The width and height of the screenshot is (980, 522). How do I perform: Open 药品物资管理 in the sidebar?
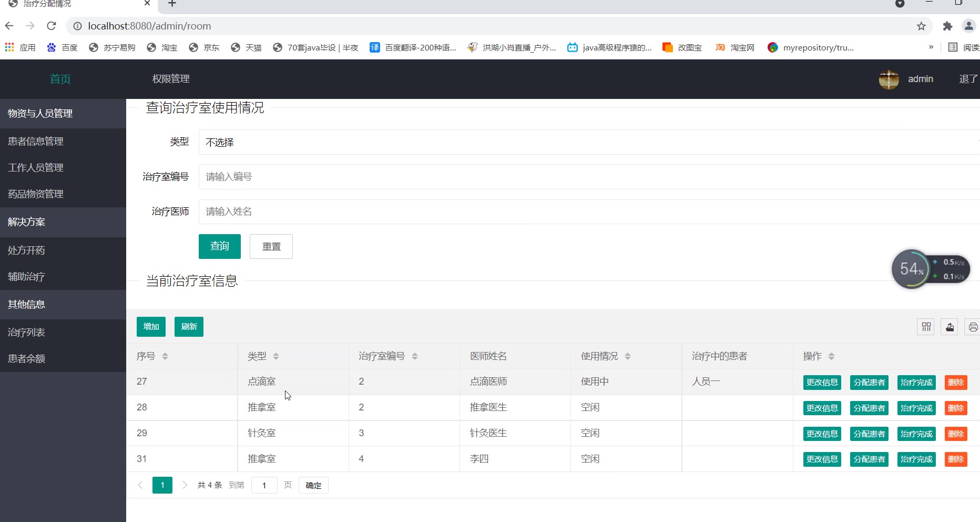click(63, 194)
